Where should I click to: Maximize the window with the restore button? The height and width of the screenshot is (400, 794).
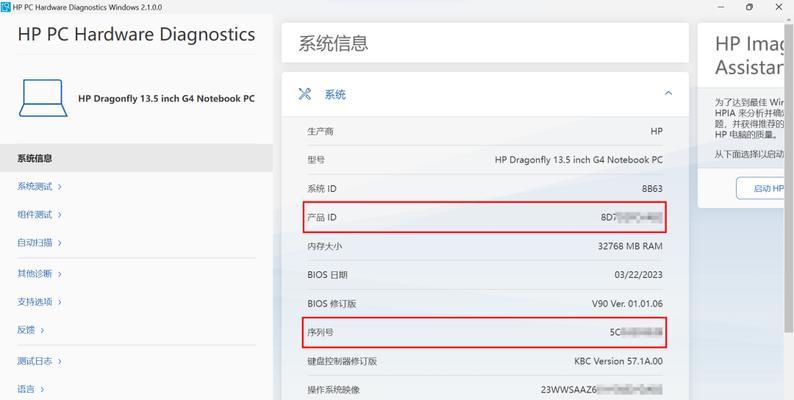[x=749, y=7]
